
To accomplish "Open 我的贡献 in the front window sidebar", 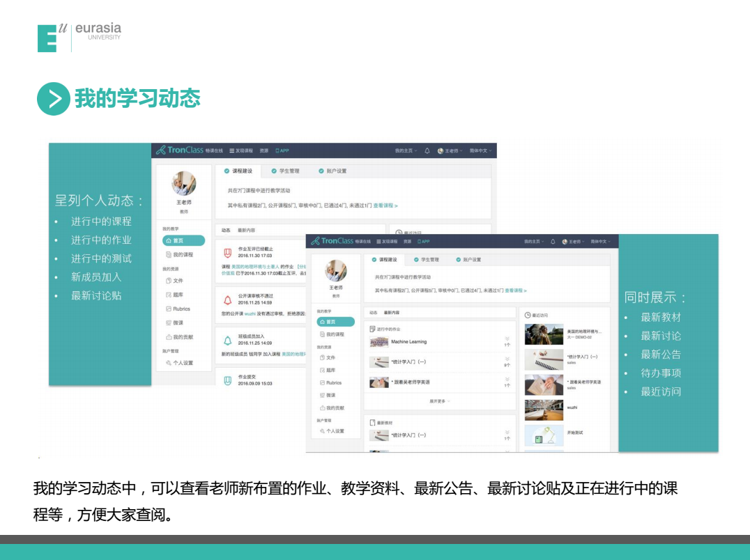I will point(332,408).
